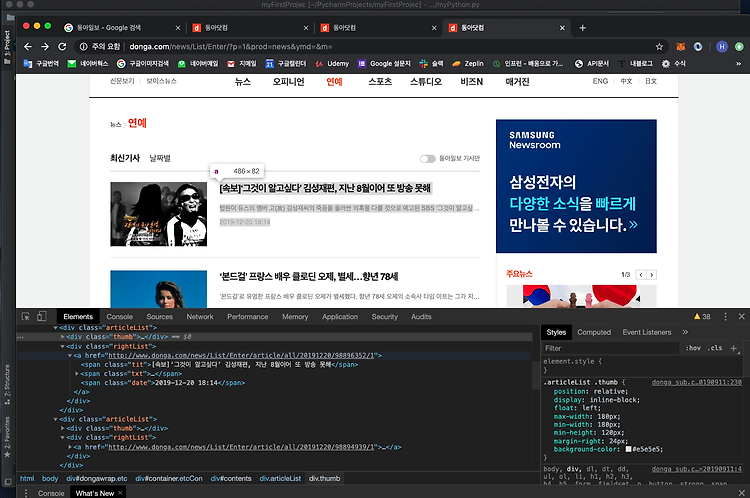750x498 pixels.
Task: Show more bookmarks overflow arrows
Action: tap(739, 64)
